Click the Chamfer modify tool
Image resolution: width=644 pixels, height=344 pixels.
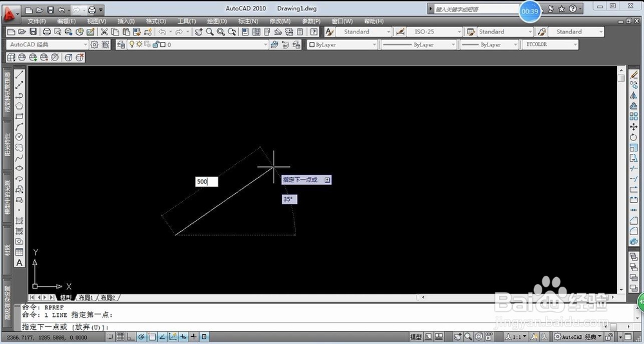[x=633, y=221]
